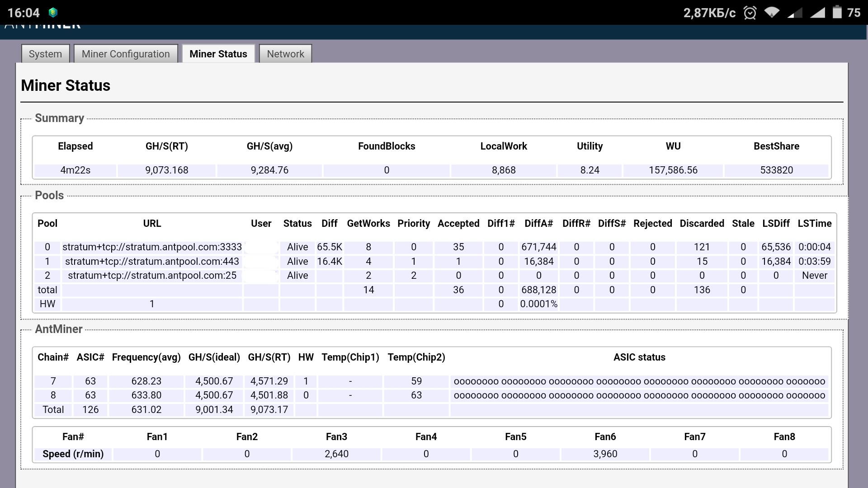Select DiffA# value 671,744
Image resolution: width=868 pixels, height=488 pixels.
click(539, 247)
